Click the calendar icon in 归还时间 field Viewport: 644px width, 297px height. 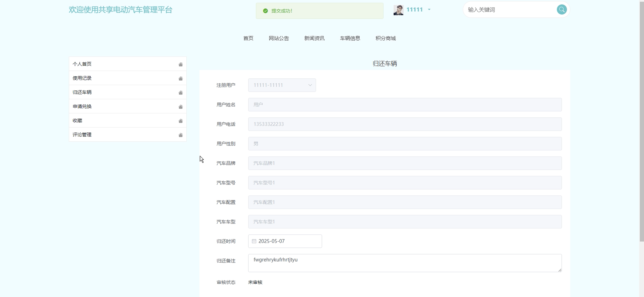(254, 241)
